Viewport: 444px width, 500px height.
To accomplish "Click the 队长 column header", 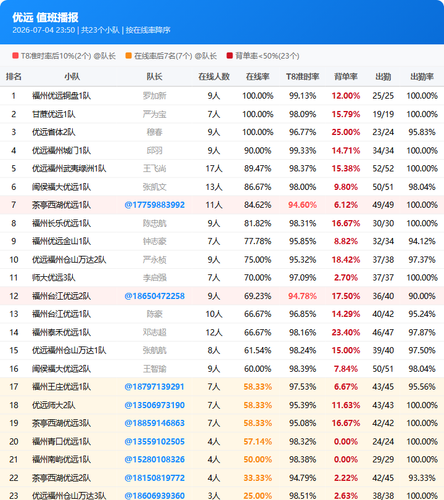I will coord(154,77).
